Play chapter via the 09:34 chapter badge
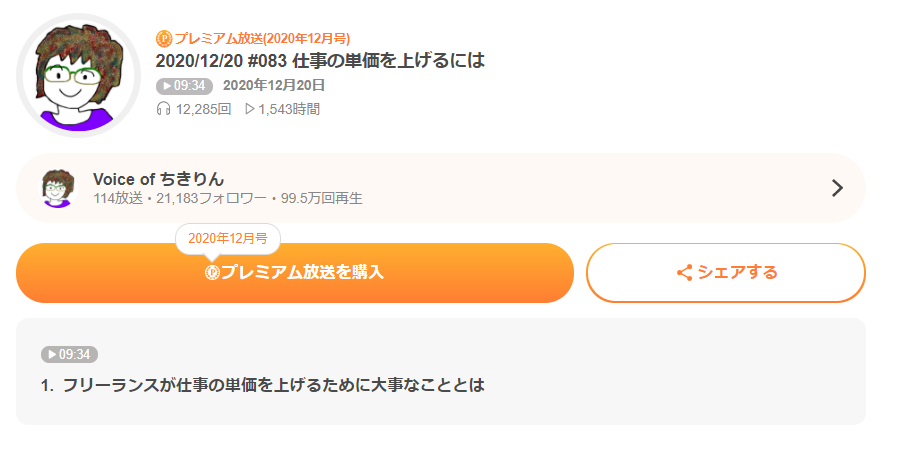The height and width of the screenshot is (449, 898). (69, 355)
